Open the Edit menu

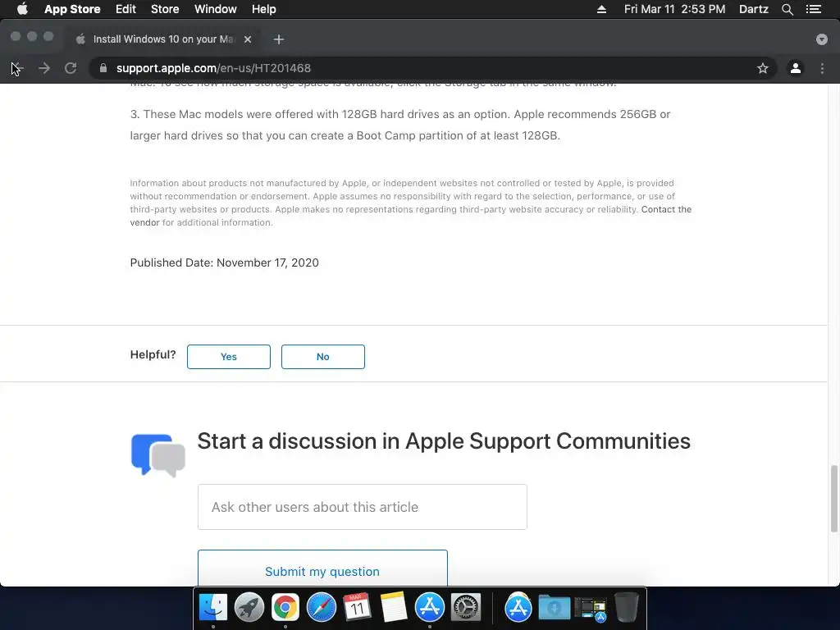point(126,9)
